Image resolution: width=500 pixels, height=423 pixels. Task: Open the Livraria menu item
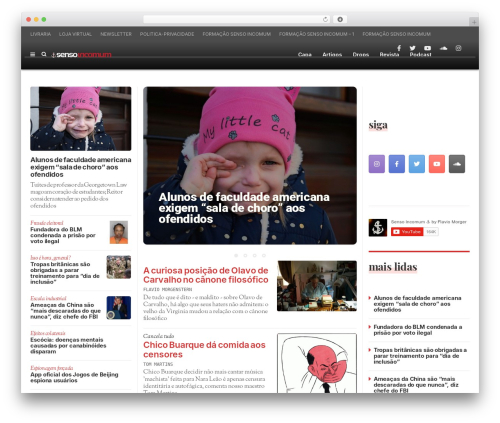coord(40,34)
